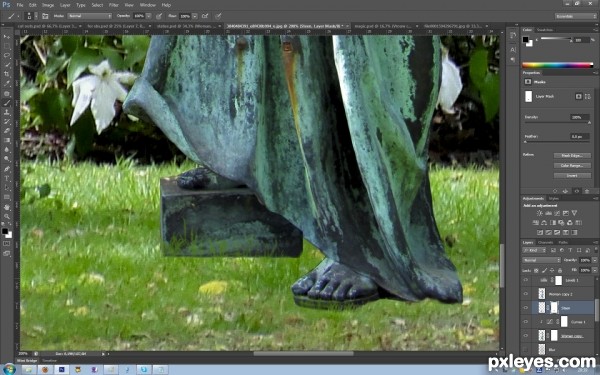The width and height of the screenshot is (600, 375).
Task: Select the Clone Stamp tool
Action: pyautogui.click(x=7, y=112)
